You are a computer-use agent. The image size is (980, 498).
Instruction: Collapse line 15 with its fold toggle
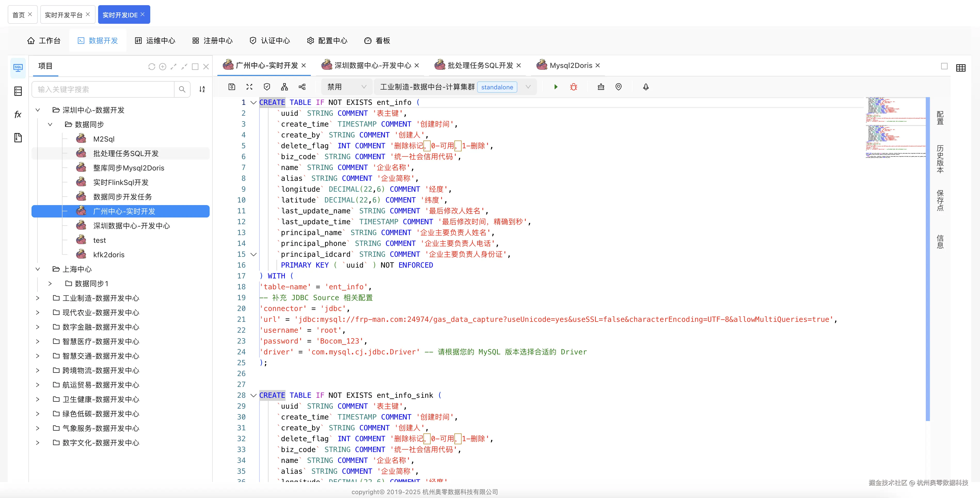pos(254,254)
